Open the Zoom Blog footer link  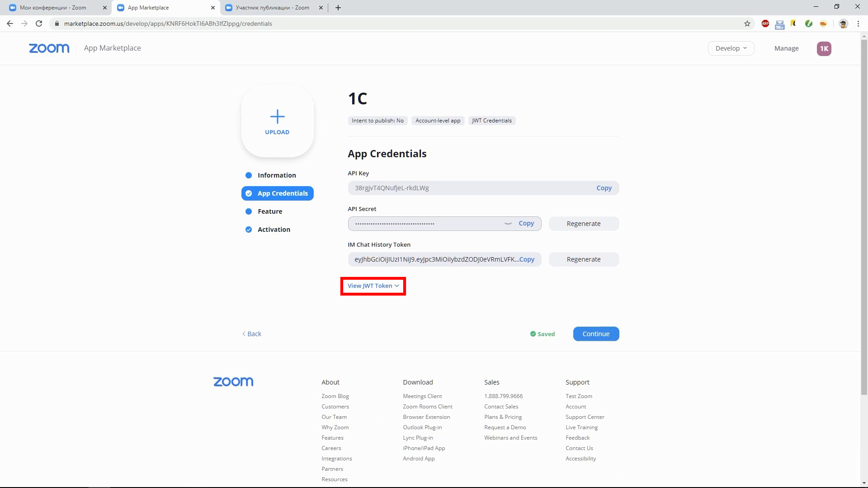pyautogui.click(x=335, y=396)
